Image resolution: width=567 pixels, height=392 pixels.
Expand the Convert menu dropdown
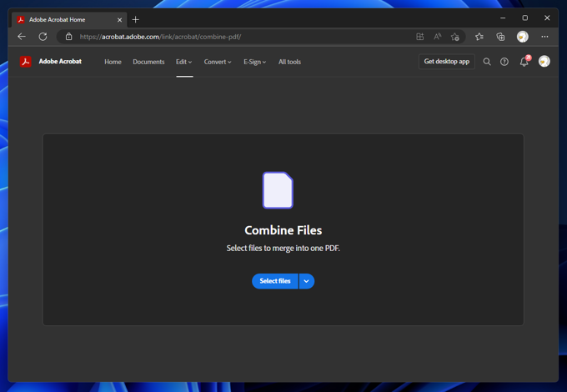coord(218,62)
